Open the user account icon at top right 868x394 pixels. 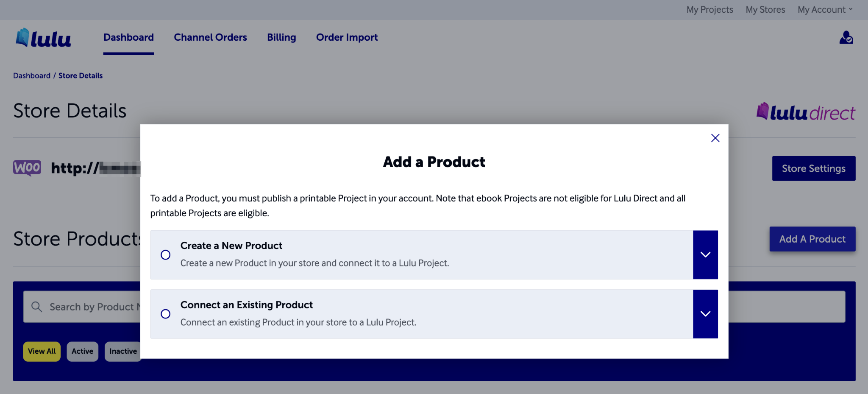click(x=846, y=37)
